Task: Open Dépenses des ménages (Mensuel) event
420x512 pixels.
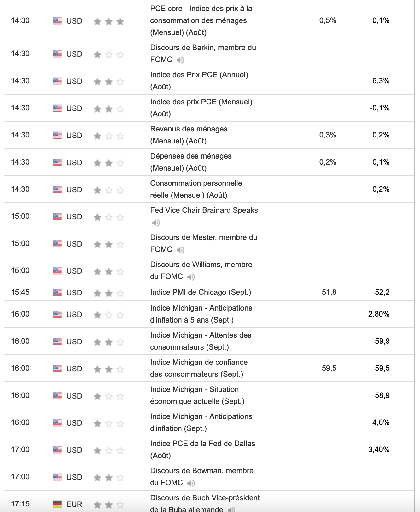Action: [191, 162]
